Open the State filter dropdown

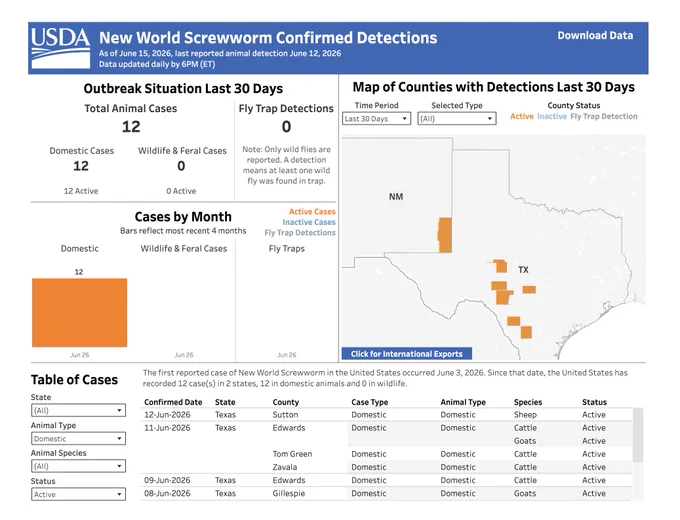coord(78,410)
